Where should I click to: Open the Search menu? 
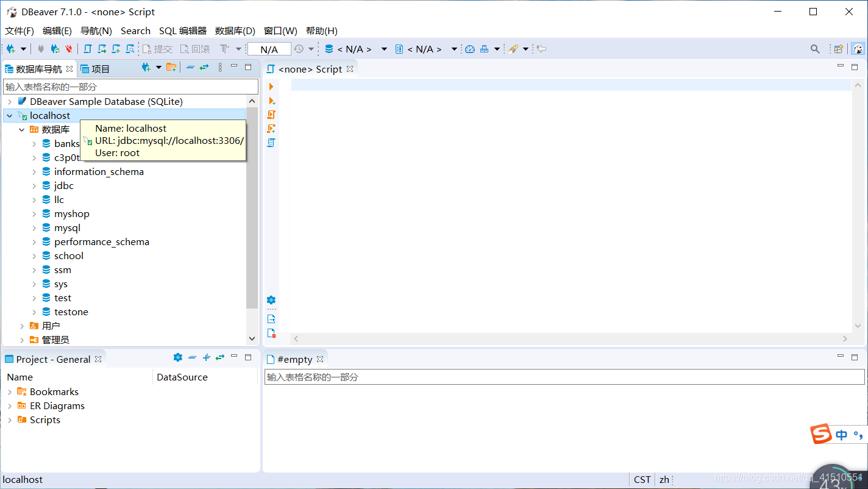[135, 30]
